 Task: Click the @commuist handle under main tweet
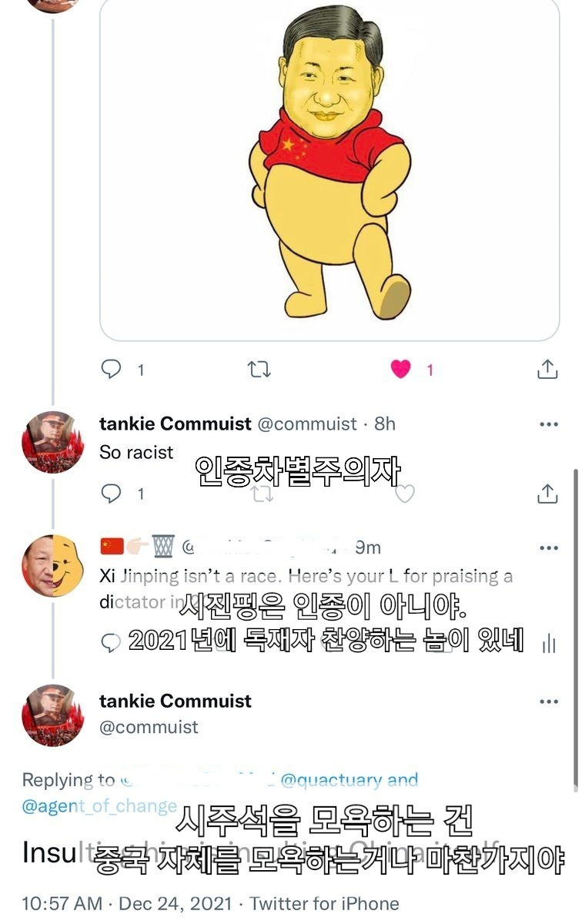point(149,727)
